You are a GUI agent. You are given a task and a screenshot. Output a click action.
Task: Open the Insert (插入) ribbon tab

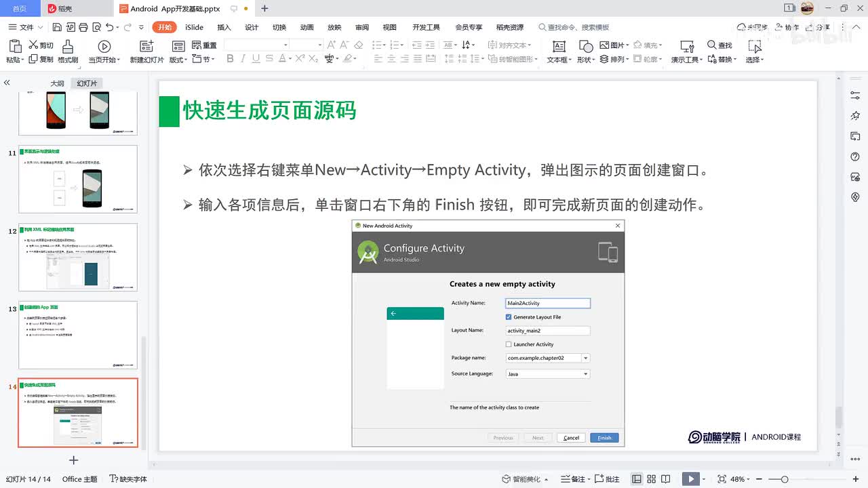coord(224,27)
